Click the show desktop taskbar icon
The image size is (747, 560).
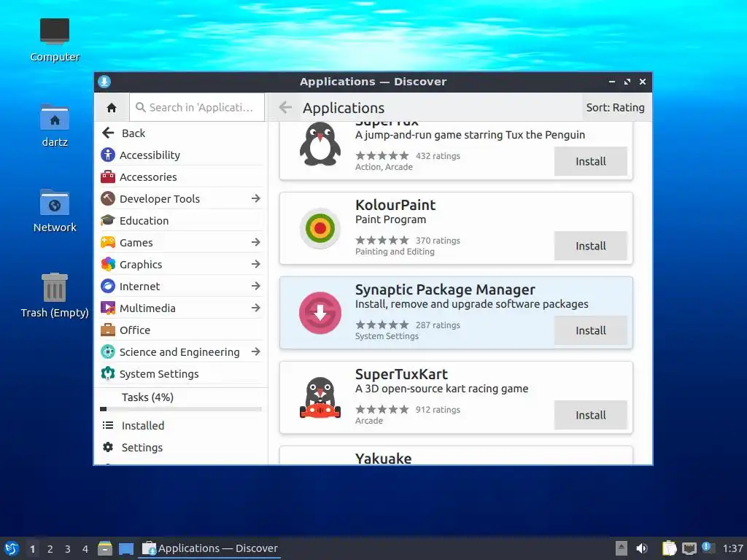pos(126,548)
